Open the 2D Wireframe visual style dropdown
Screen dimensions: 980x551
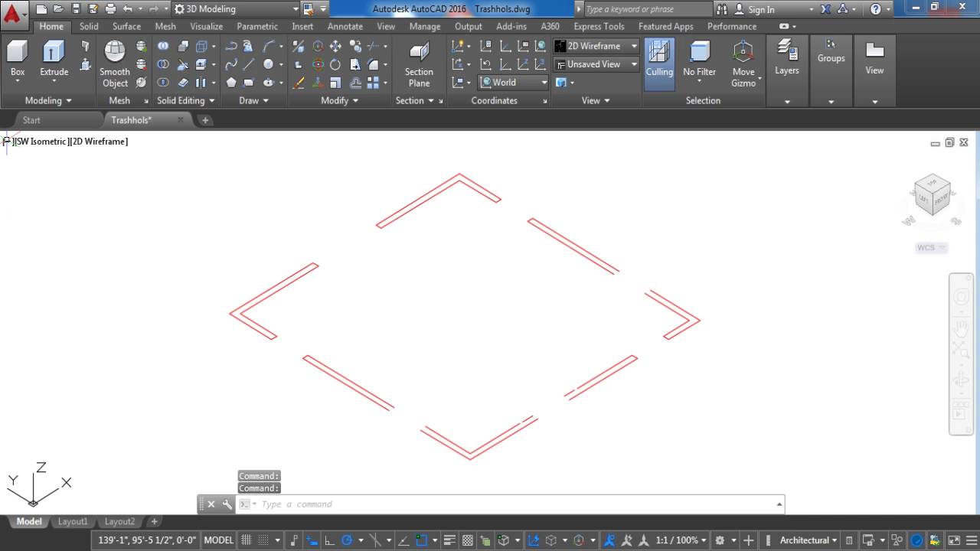coord(596,46)
